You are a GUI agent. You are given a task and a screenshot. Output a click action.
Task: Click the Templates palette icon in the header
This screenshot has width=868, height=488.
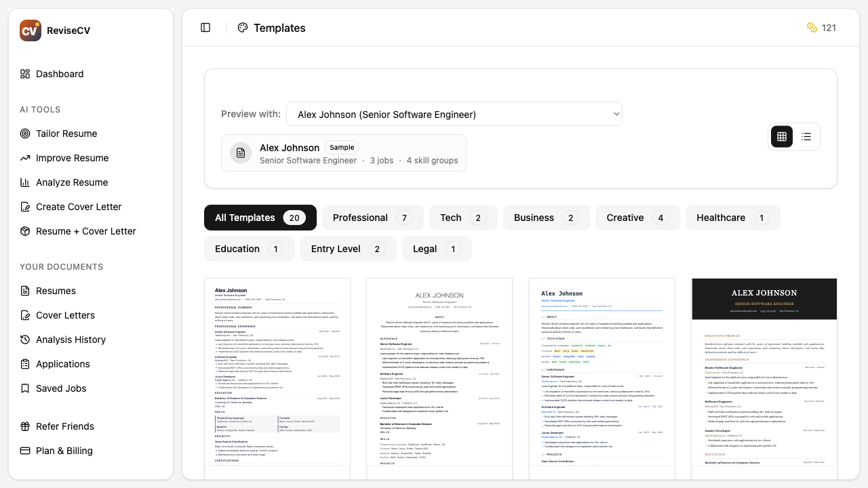[242, 28]
